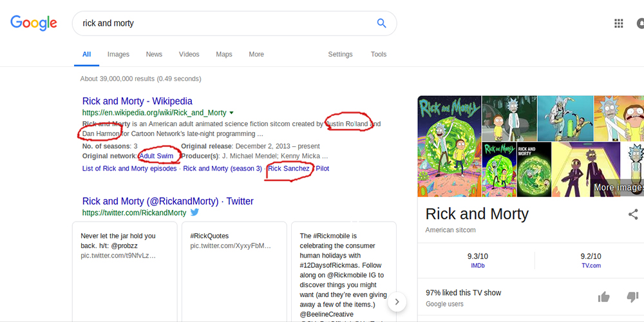Image resolution: width=644 pixels, height=322 pixels.
Task: Open the thumbnail of Rick kicking
Action: [x=565, y=118]
